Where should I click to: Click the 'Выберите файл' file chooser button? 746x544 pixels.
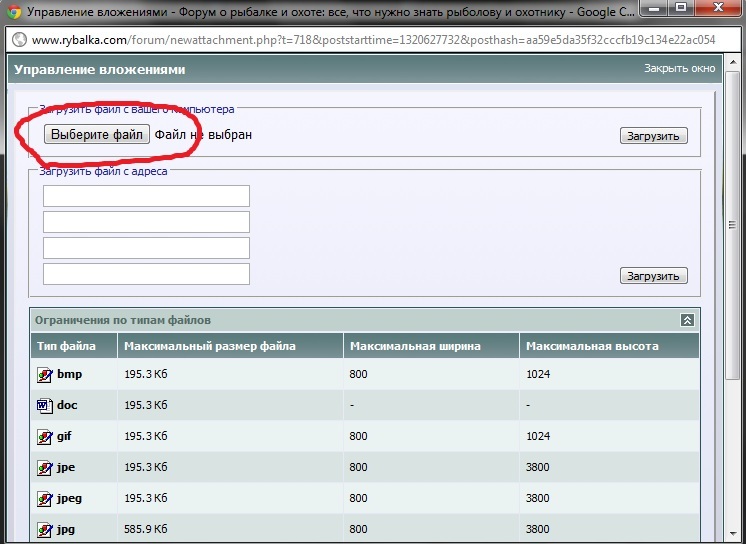pyautogui.click(x=97, y=134)
